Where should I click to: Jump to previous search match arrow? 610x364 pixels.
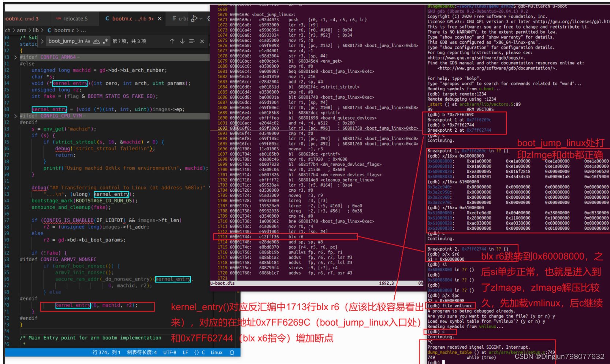click(x=172, y=41)
